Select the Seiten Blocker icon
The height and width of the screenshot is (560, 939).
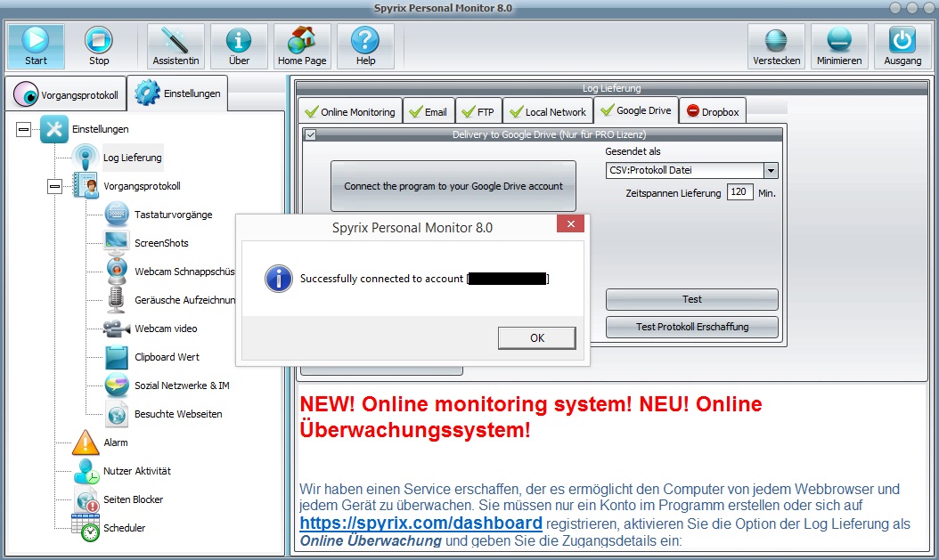point(86,499)
